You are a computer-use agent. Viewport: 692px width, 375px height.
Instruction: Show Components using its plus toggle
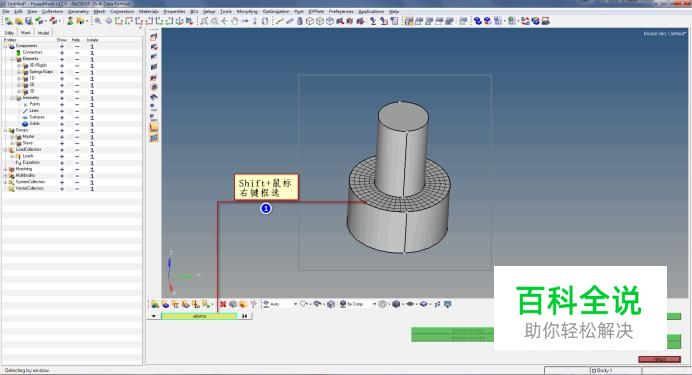(x=62, y=46)
